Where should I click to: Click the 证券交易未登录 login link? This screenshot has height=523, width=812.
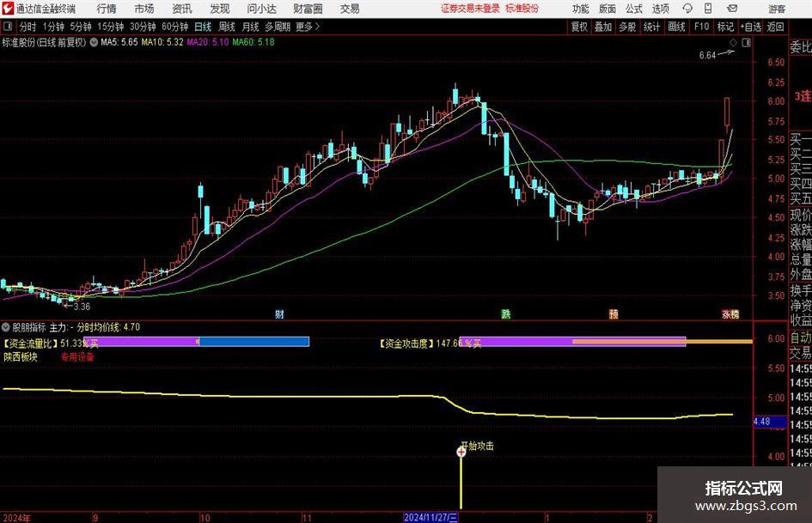[470, 9]
